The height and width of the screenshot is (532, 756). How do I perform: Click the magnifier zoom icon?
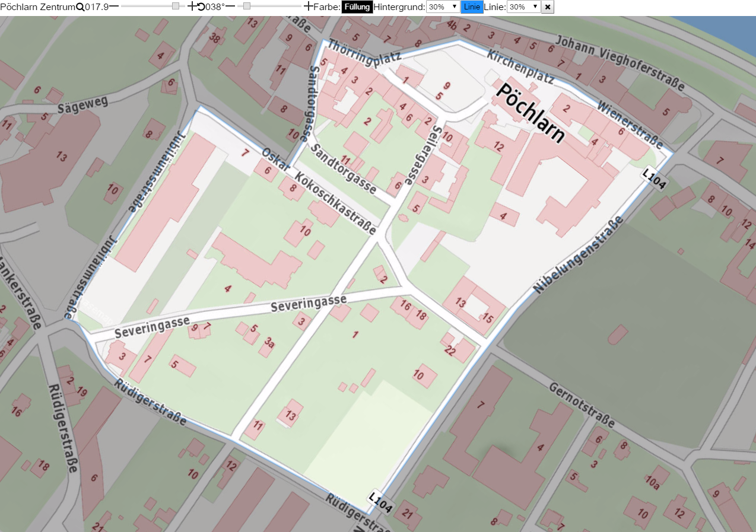pos(80,7)
